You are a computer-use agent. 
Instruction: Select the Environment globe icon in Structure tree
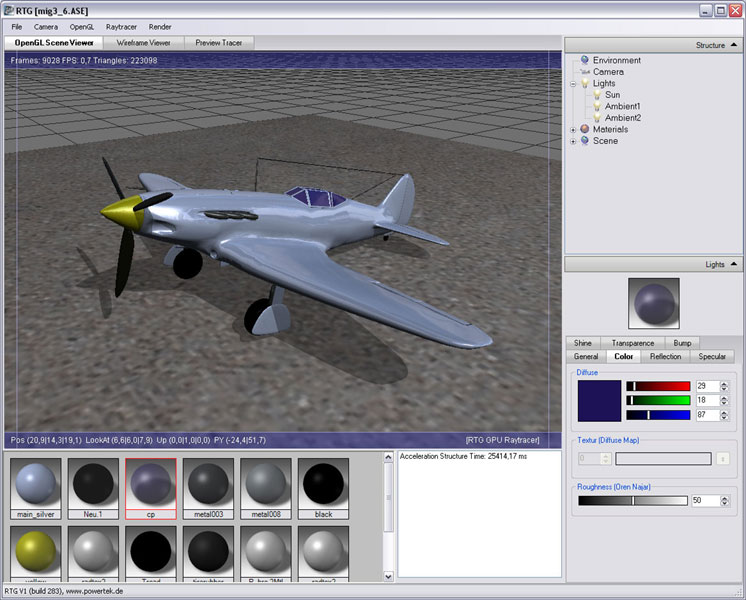point(584,60)
